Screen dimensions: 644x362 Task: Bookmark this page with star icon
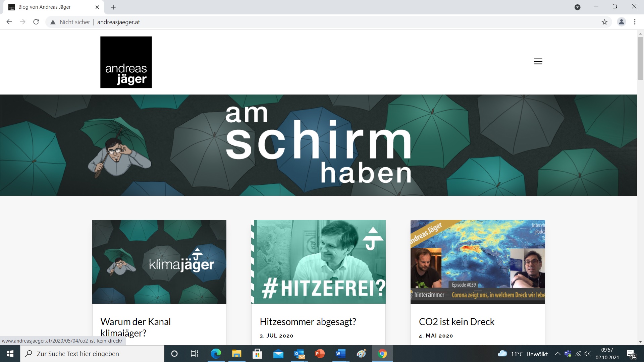(x=604, y=22)
